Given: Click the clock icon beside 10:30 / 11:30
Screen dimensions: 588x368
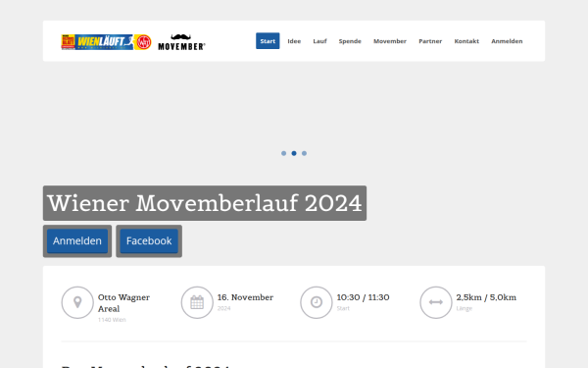Looking at the screenshot, I should [x=317, y=302].
